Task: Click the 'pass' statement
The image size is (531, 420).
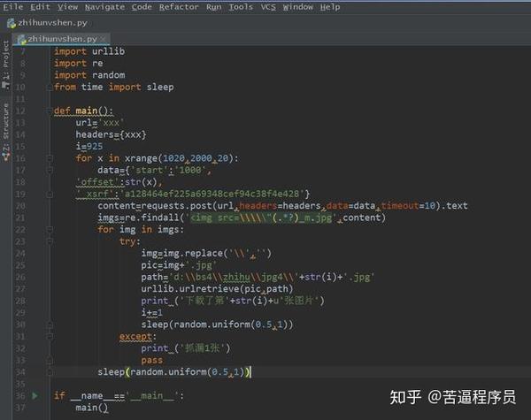Action: 151,360
